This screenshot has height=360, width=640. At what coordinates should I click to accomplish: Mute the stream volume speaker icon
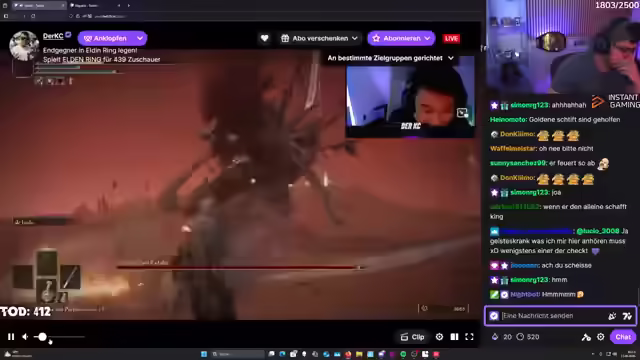pyautogui.click(x=25, y=337)
